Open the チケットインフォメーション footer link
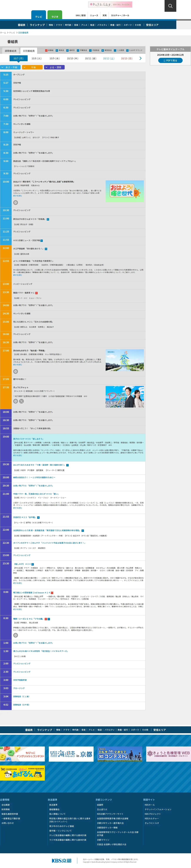 [158, 809]
